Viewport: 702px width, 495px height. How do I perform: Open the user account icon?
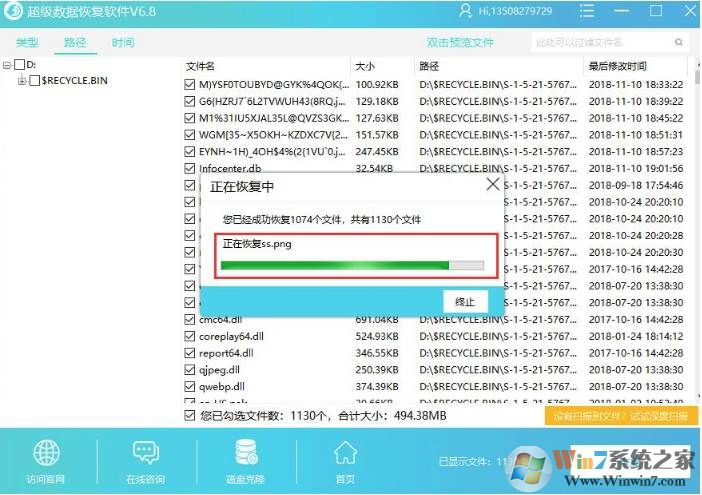tap(465, 11)
